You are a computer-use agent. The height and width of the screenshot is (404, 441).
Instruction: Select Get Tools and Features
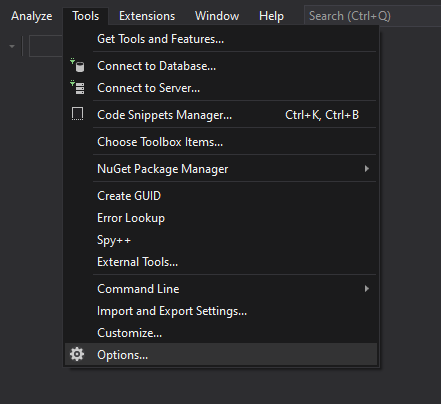[221, 39]
